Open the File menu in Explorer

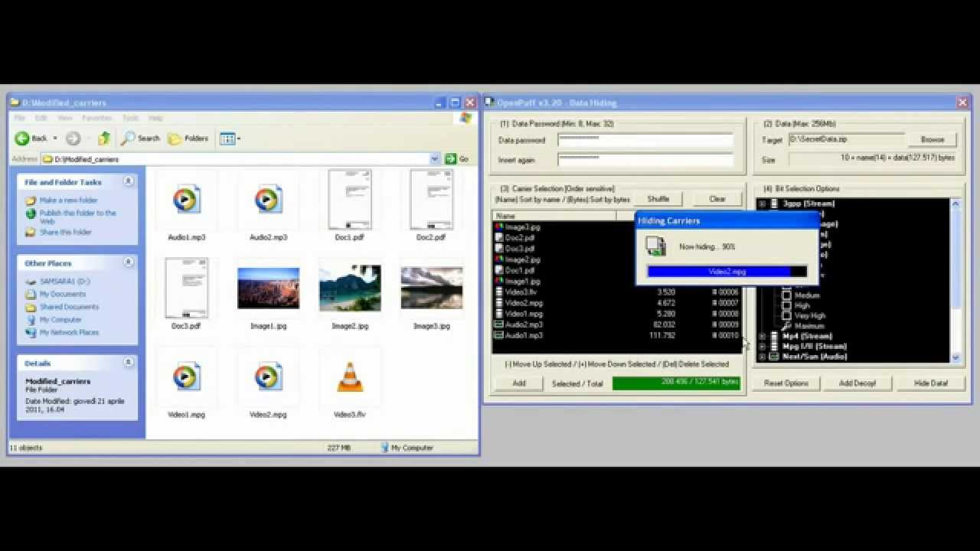(x=18, y=118)
